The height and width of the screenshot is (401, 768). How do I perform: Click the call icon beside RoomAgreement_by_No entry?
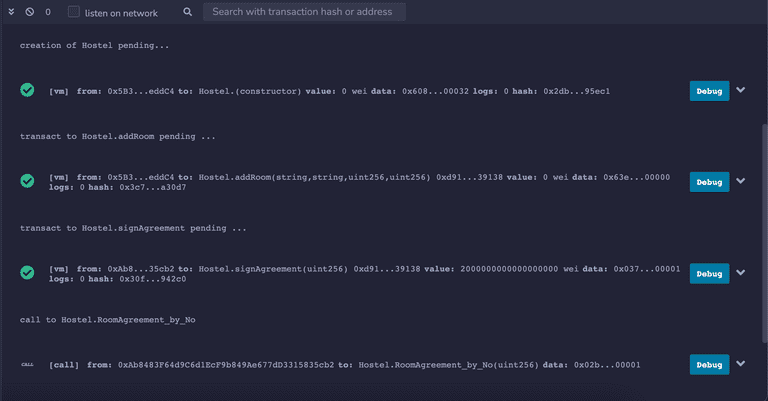[28, 365]
